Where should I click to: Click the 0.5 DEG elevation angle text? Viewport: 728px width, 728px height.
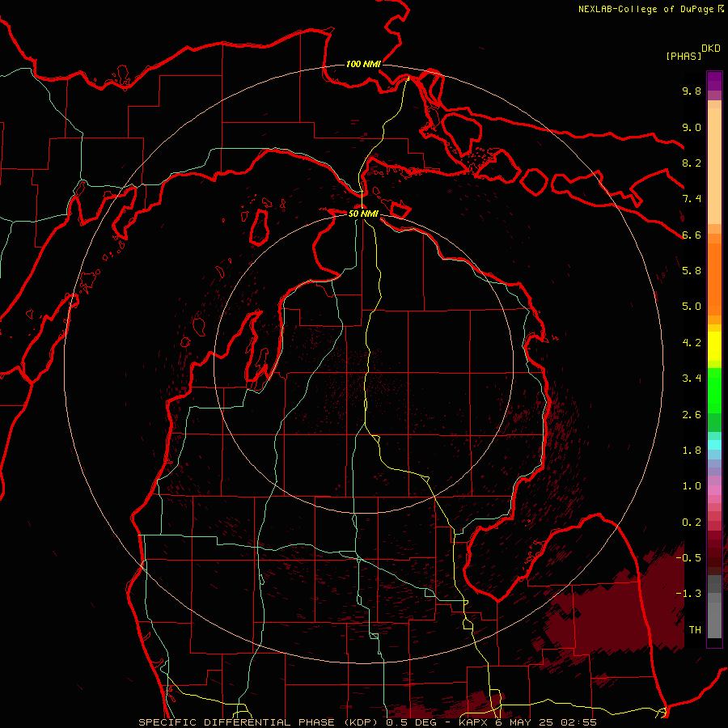pyautogui.click(x=412, y=722)
